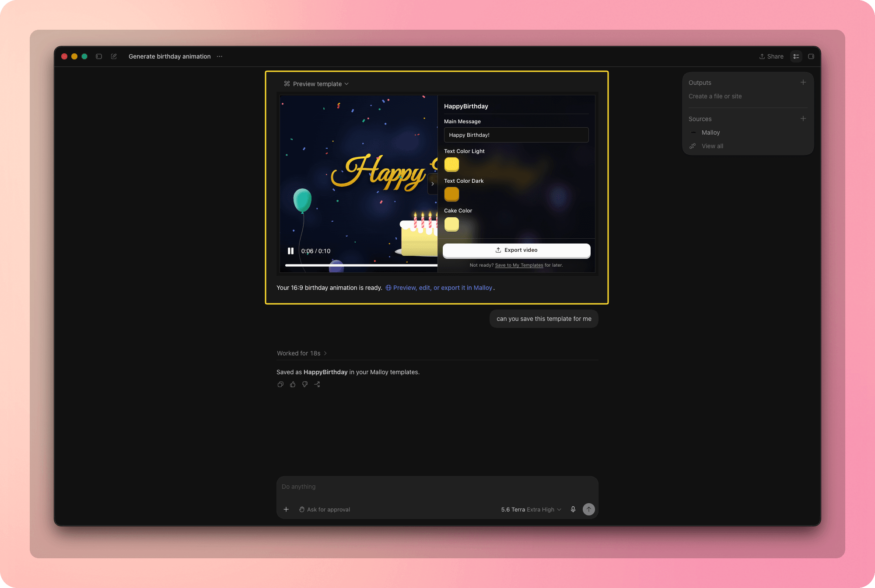Seek on the video progress bar
The image size is (875, 588).
point(361,265)
